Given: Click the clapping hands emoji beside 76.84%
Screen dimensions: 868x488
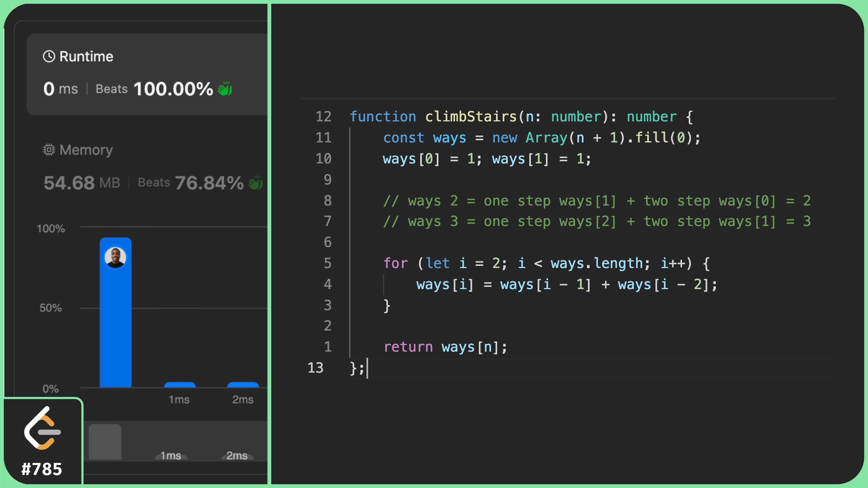Looking at the screenshot, I should (x=255, y=182).
